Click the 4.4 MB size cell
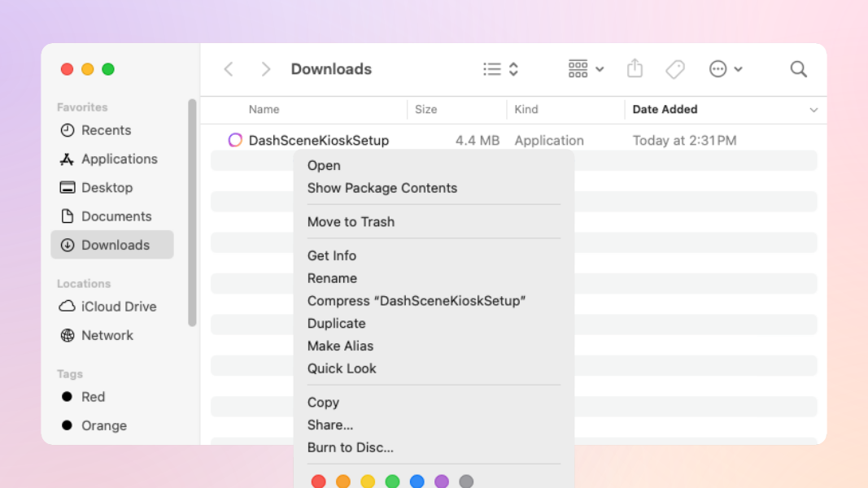The height and width of the screenshot is (488, 868). pos(478,141)
